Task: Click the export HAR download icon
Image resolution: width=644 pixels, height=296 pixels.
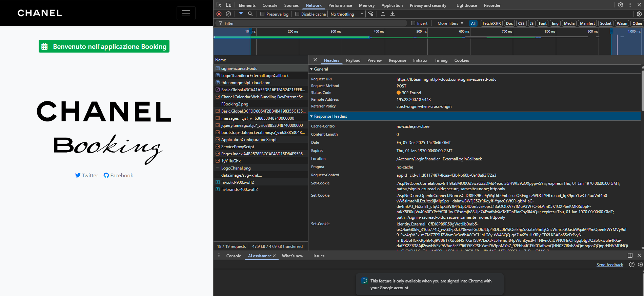Action: (x=393, y=14)
